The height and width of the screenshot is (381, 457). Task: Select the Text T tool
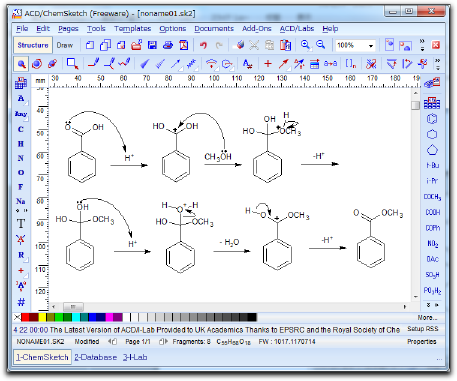pos(21,223)
